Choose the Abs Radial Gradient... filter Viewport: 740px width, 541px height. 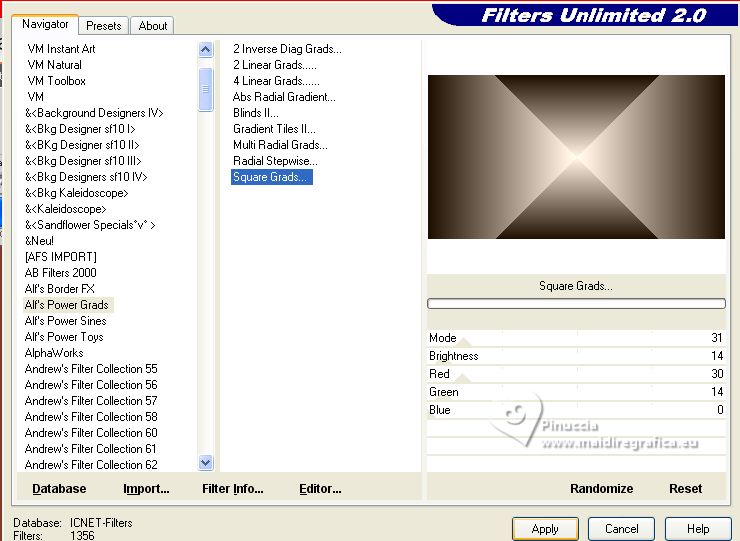284,97
